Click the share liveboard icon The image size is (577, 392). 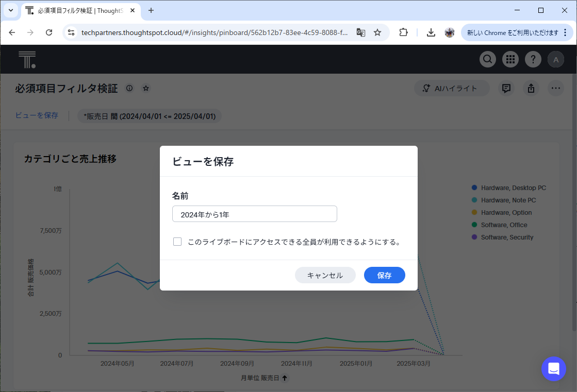click(x=531, y=88)
